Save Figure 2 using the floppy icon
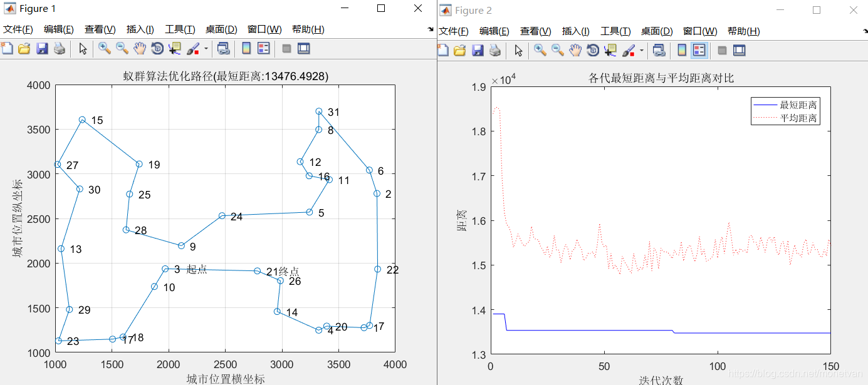The image size is (868, 385). 478,49
